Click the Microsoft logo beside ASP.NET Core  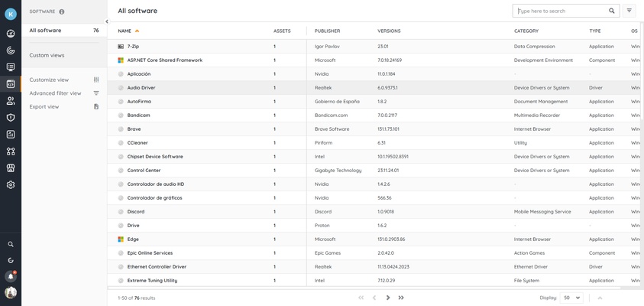click(x=121, y=60)
